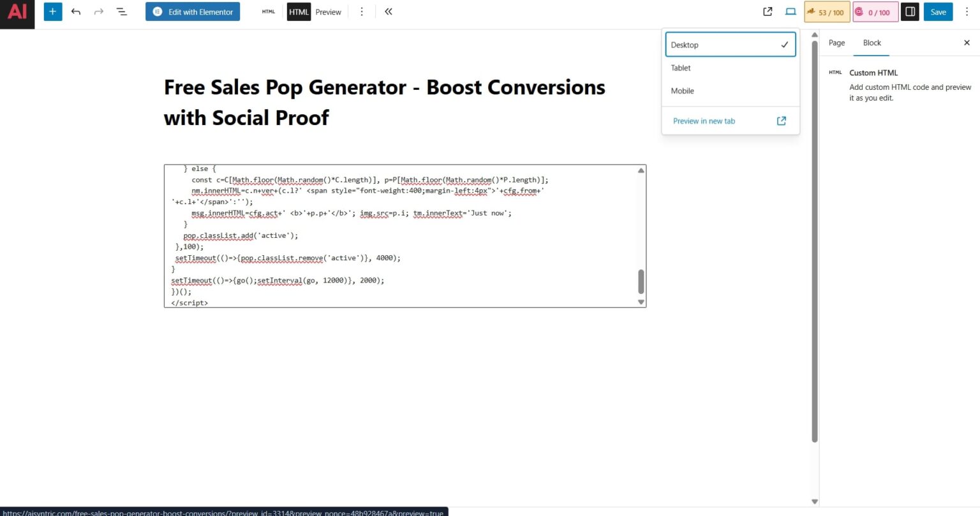Open the Document Overview list view
This screenshot has height=516, width=980.
pos(121,11)
